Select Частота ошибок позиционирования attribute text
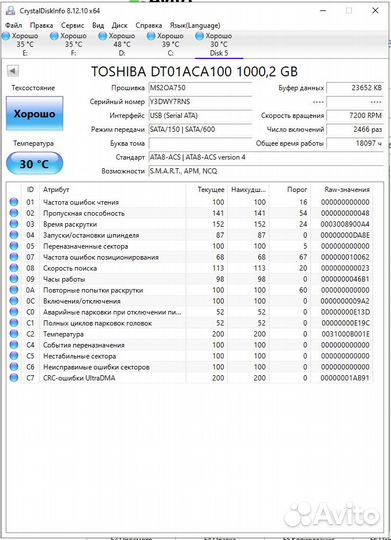Image resolution: width=391 pixels, height=540 pixels. pyautogui.click(x=101, y=257)
